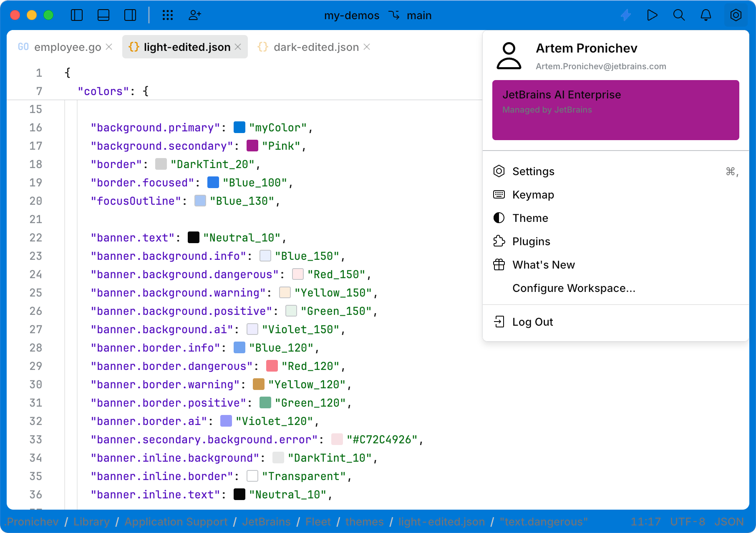This screenshot has width=756, height=533.
Task: Close the dark-edited.json tab
Action: point(367,47)
